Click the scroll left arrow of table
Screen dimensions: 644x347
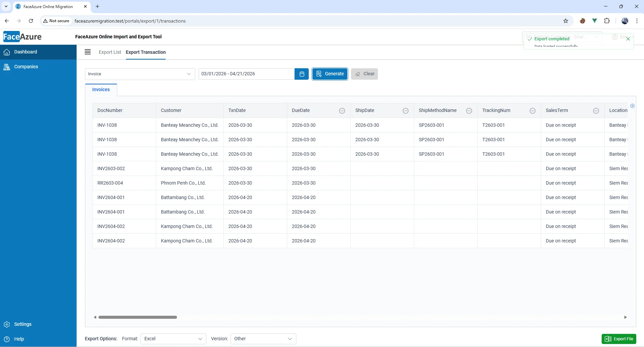[95, 317]
